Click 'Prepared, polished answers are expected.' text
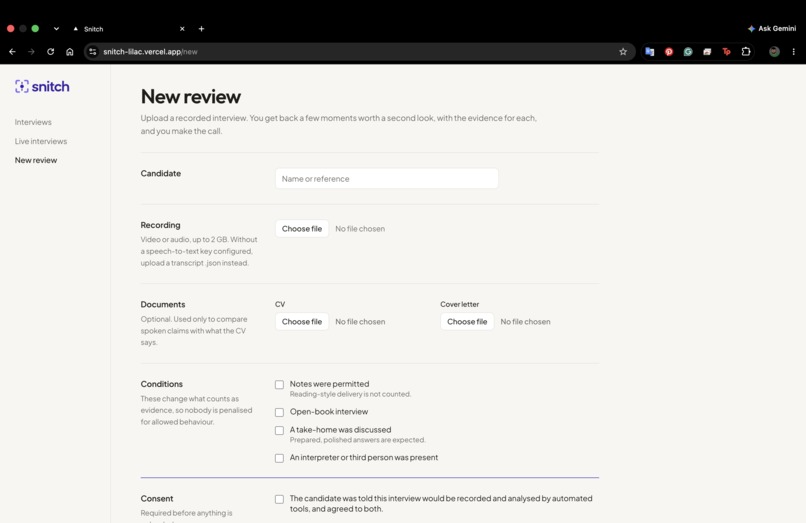 [357, 440]
